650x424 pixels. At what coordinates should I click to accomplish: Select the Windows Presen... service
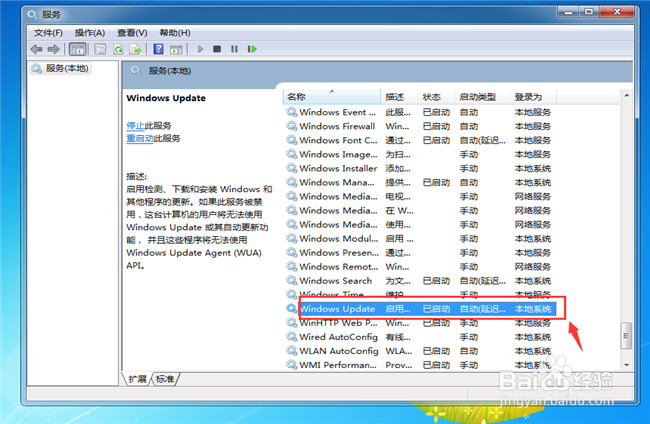(x=420, y=253)
